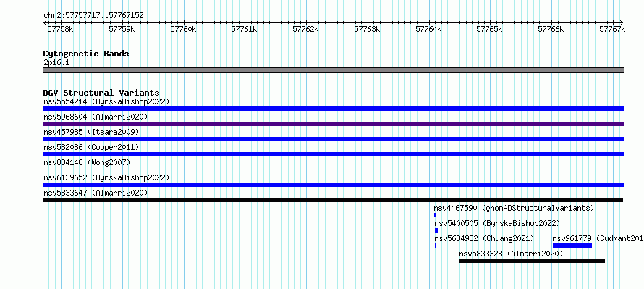
Task: Open nsv457985 (Itsara2009) variant label
Action: [91, 132]
